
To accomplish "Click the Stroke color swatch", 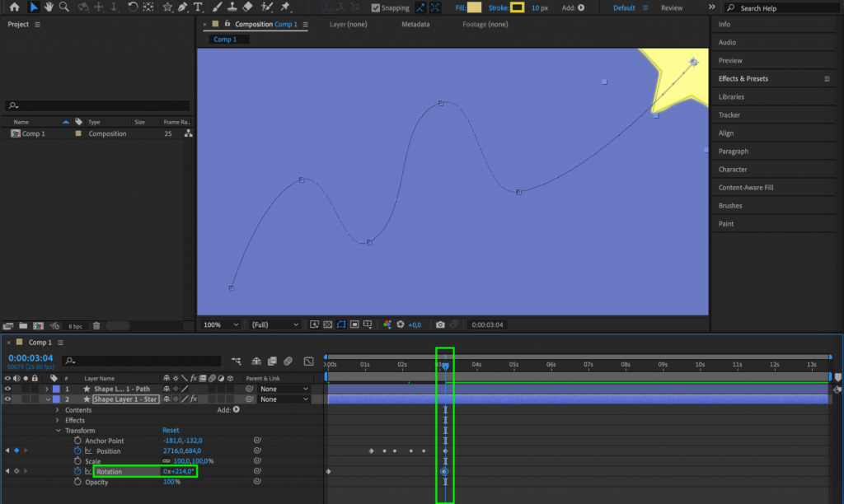I will (518, 7).
